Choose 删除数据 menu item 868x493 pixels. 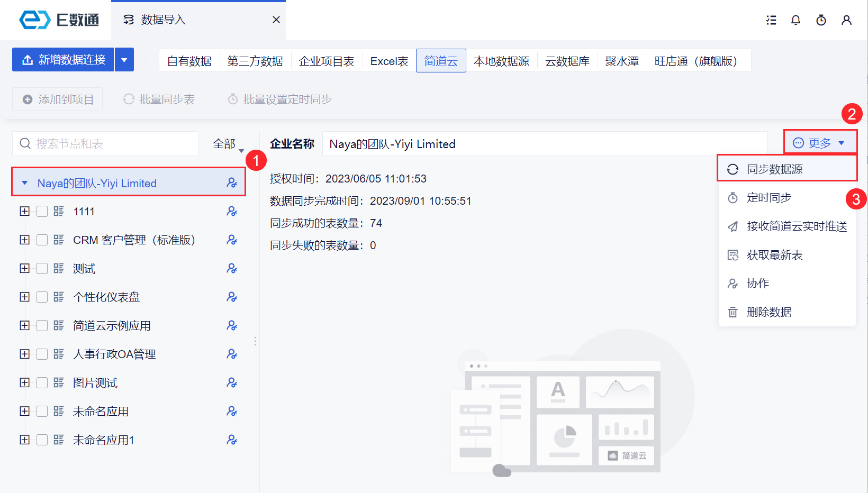(787, 312)
